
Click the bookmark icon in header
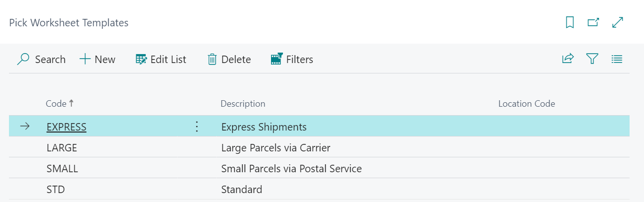pyautogui.click(x=570, y=22)
